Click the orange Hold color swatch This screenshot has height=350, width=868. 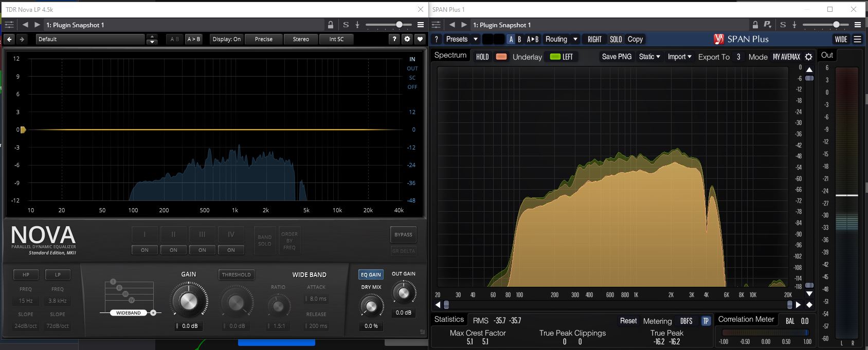(501, 57)
